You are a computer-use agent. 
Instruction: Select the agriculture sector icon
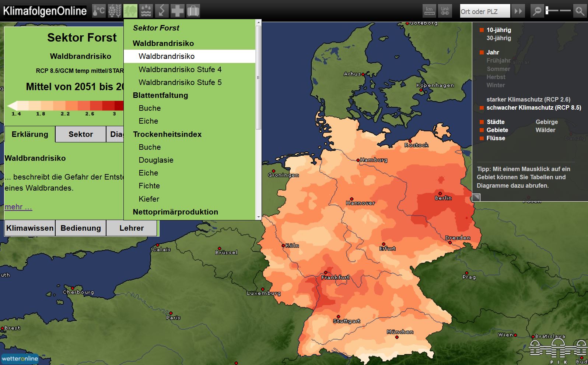point(115,11)
